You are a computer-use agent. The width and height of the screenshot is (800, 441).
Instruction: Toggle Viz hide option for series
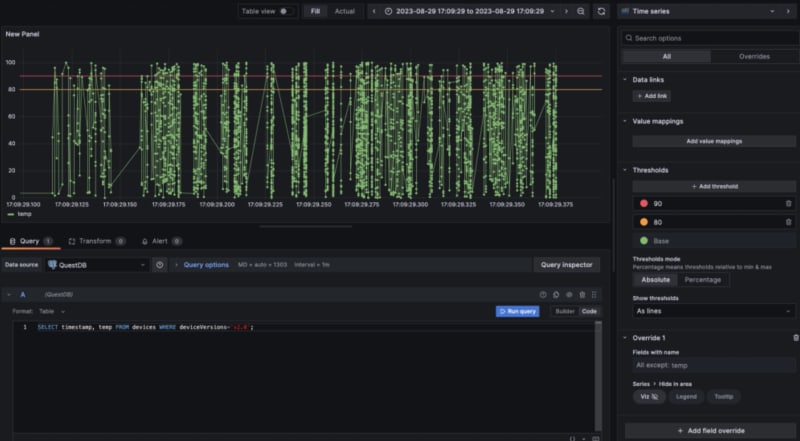[649, 397]
